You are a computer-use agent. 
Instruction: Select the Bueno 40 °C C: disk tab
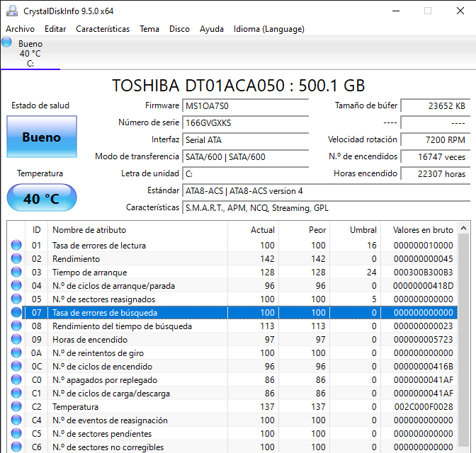pyautogui.click(x=30, y=54)
